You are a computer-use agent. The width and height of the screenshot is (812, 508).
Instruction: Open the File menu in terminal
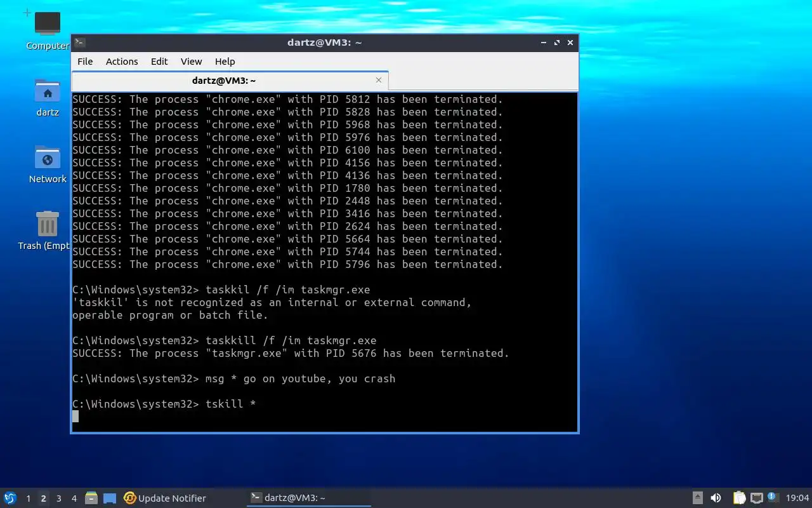pyautogui.click(x=85, y=62)
